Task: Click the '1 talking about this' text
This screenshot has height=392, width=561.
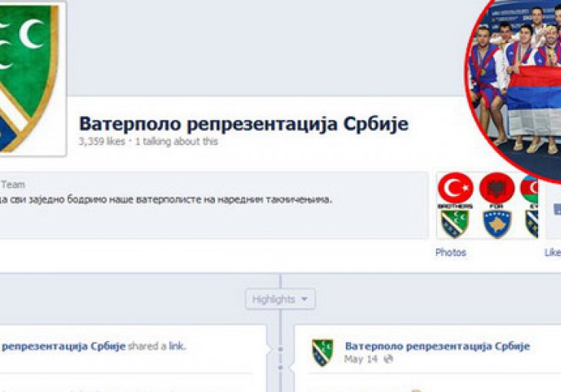Action: [177, 141]
